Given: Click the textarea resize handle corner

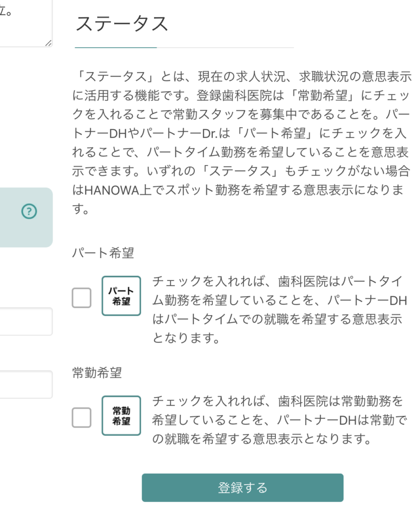Looking at the screenshot, I should (48, 43).
